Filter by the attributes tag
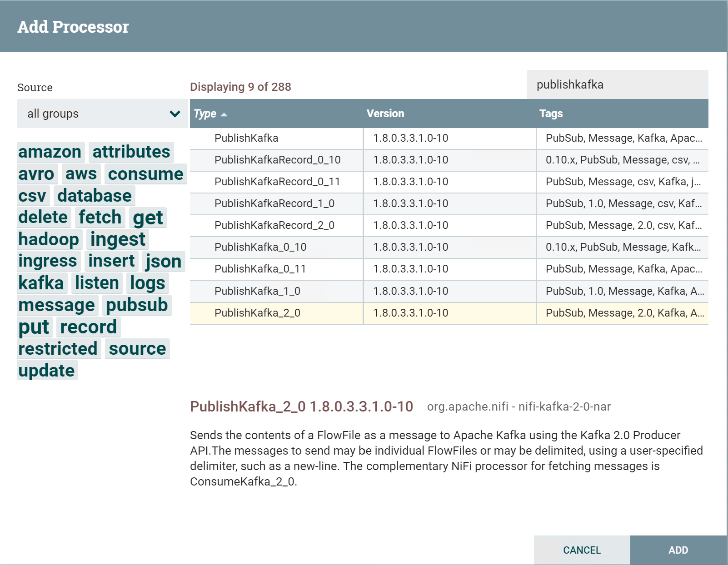Image resolution: width=728 pixels, height=565 pixels. 131,152
